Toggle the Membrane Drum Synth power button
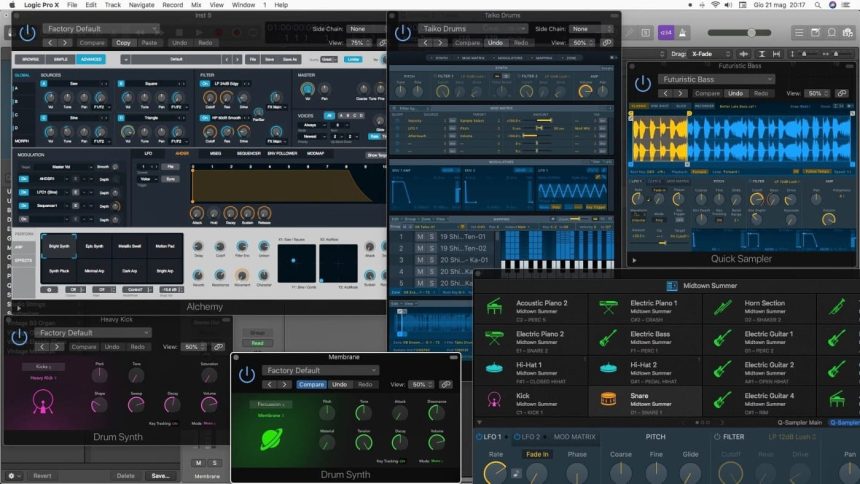Image resolution: width=860 pixels, height=484 pixels. click(x=246, y=374)
